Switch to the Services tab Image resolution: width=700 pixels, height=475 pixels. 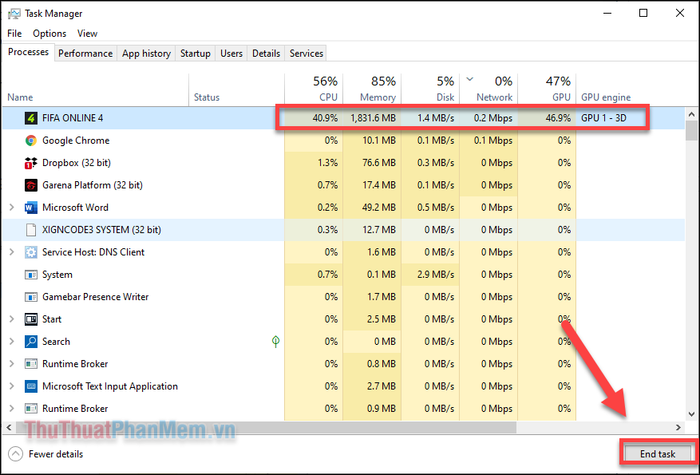point(306,53)
